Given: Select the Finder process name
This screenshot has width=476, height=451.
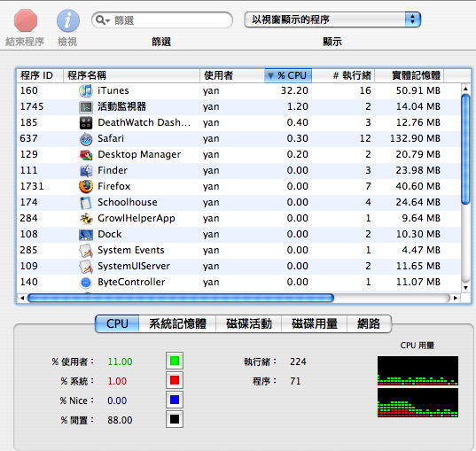Looking at the screenshot, I should tap(113, 171).
